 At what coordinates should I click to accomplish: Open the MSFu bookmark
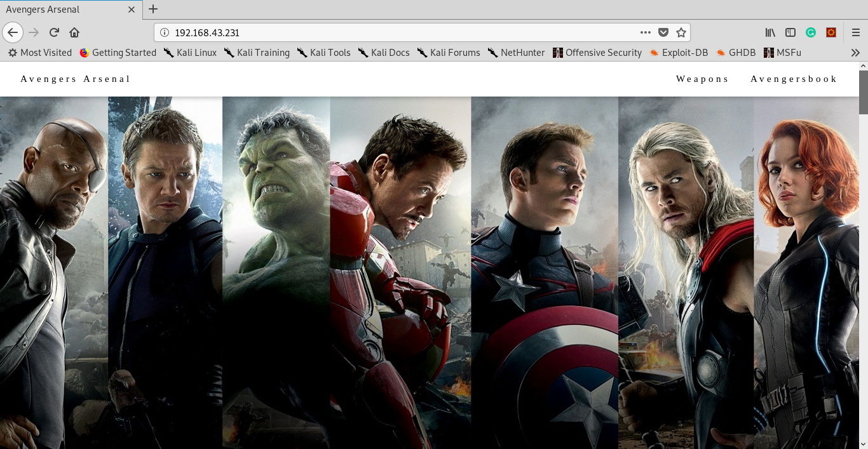pos(782,53)
